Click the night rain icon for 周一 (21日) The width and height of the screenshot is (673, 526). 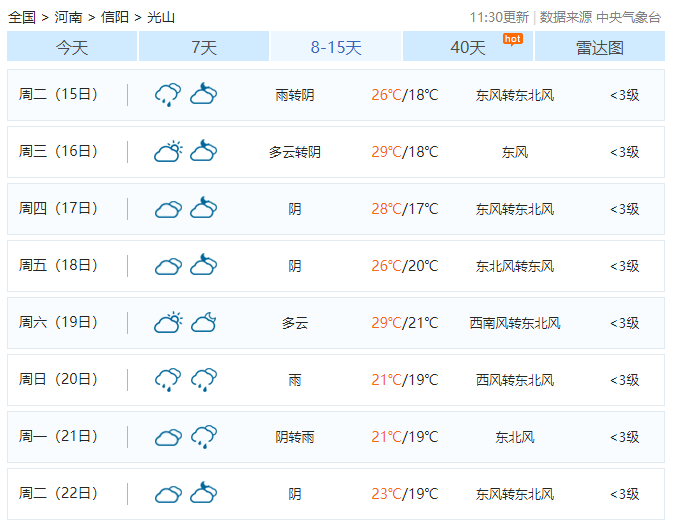204,437
